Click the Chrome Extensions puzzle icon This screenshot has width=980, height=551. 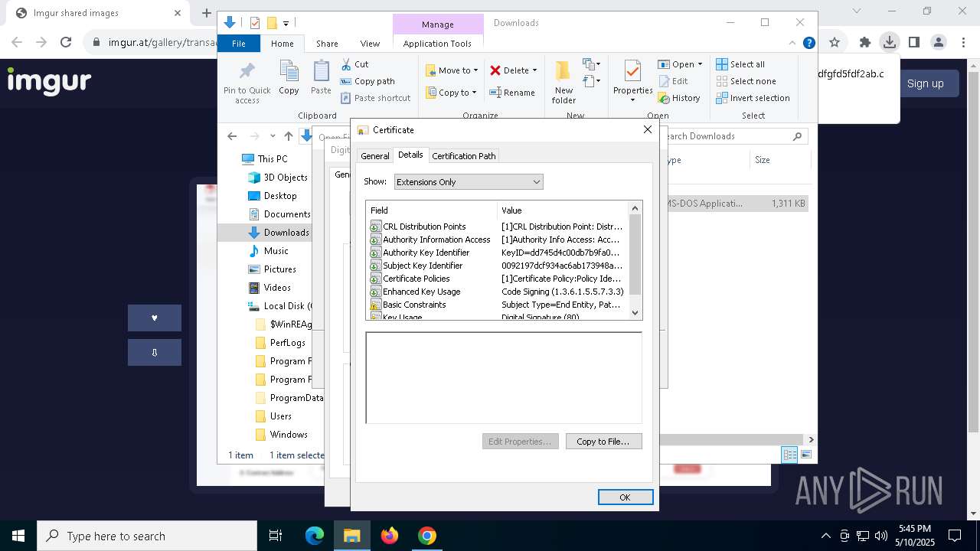pos(865,43)
